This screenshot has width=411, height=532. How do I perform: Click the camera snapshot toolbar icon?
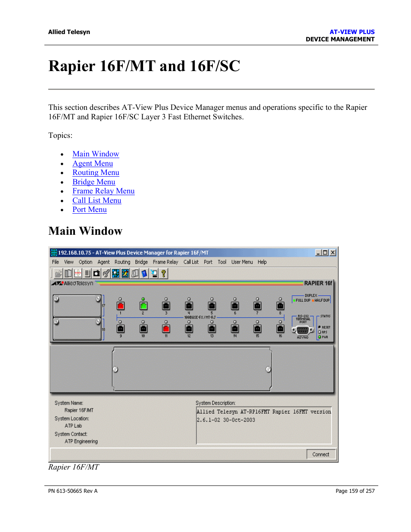click(97, 274)
